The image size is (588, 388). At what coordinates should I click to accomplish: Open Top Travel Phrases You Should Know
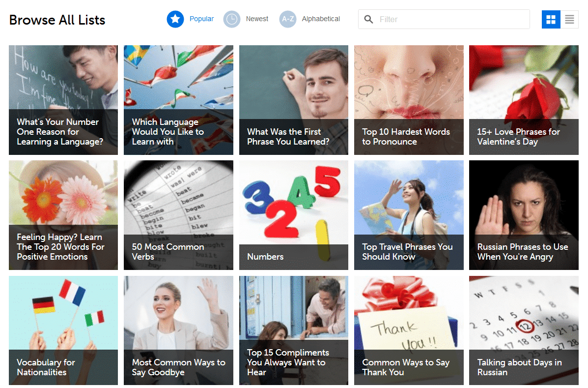(x=408, y=215)
